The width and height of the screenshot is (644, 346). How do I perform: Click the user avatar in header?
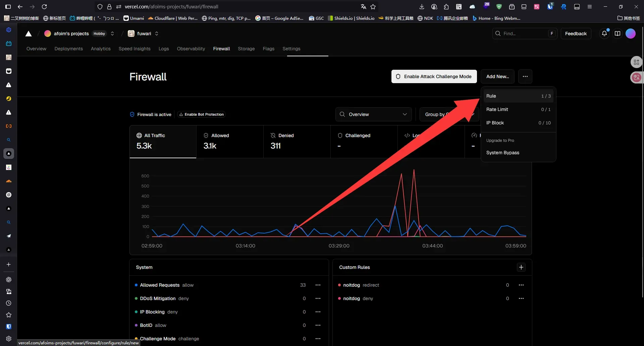click(x=630, y=34)
